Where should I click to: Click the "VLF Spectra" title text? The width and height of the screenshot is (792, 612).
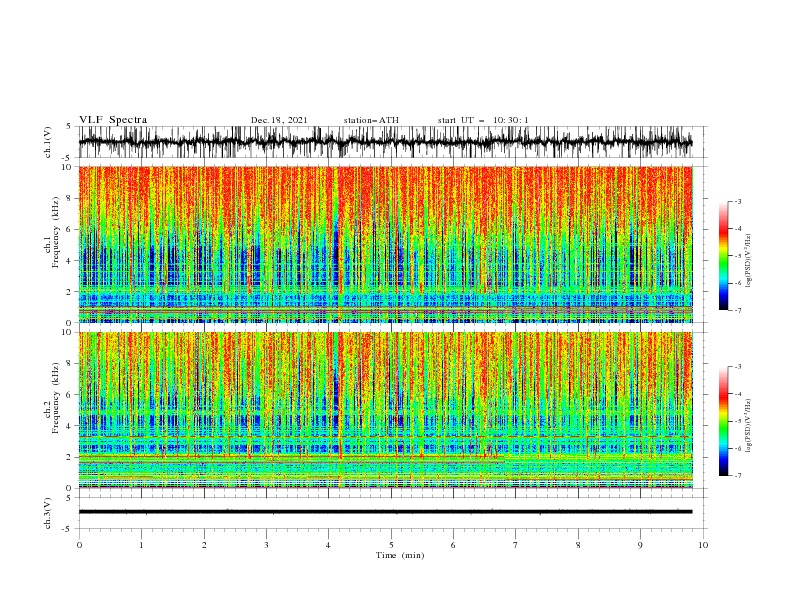[x=113, y=120]
